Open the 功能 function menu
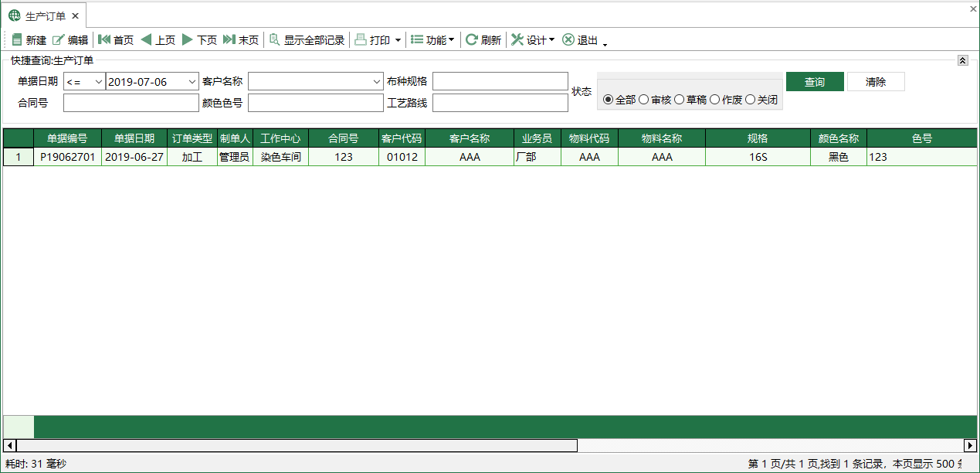 pos(432,40)
